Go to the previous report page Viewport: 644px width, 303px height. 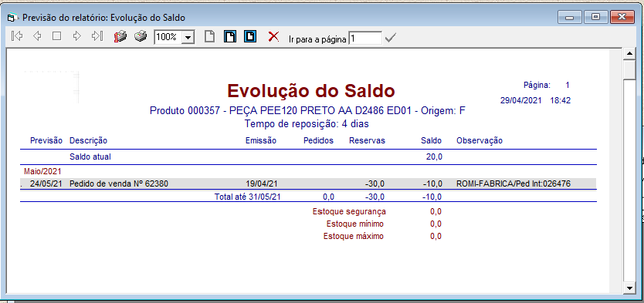(37, 36)
